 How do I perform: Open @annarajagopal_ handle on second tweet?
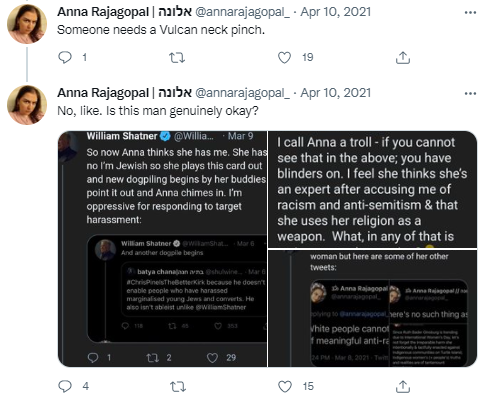[x=242, y=93]
